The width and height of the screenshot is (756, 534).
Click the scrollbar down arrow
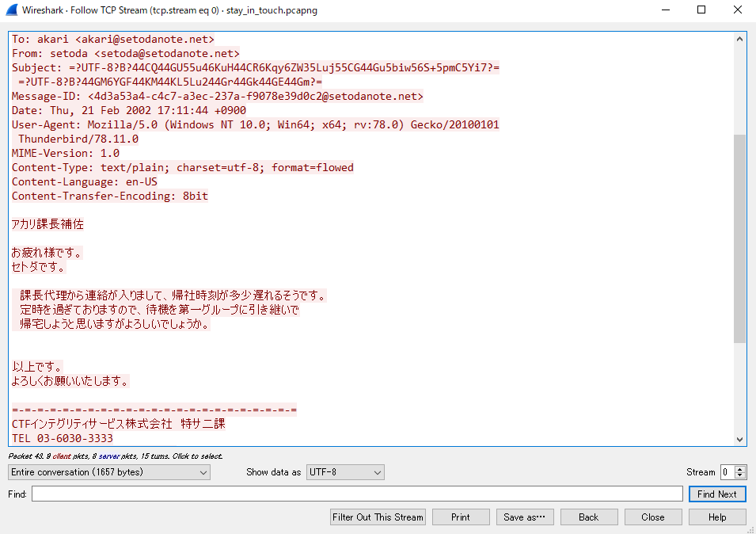(x=739, y=439)
